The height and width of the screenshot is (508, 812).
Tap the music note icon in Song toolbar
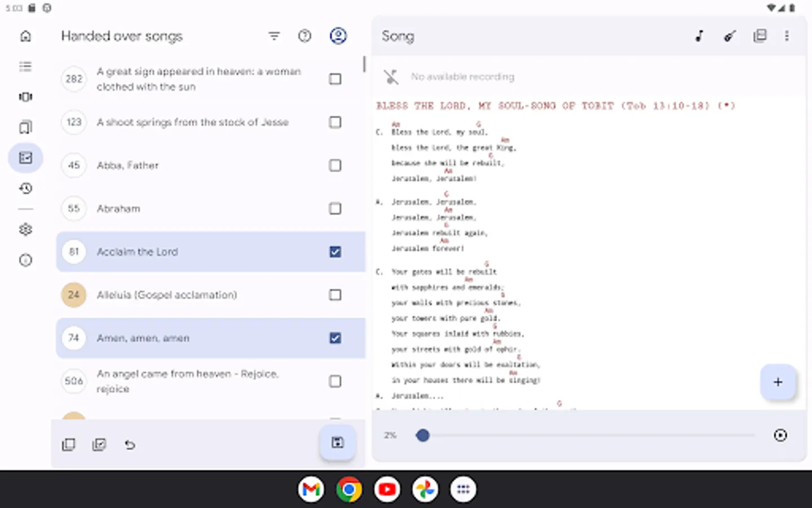pyautogui.click(x=699, y=36)
